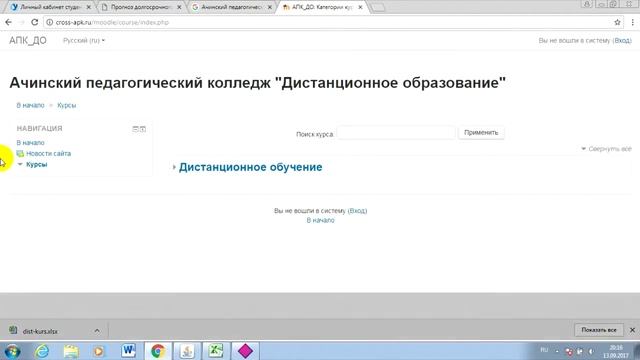Switch to Chrome in the taskbar
Image resolution: width=640 pixels, height=360 pixels.
click(x=158, y=351)
